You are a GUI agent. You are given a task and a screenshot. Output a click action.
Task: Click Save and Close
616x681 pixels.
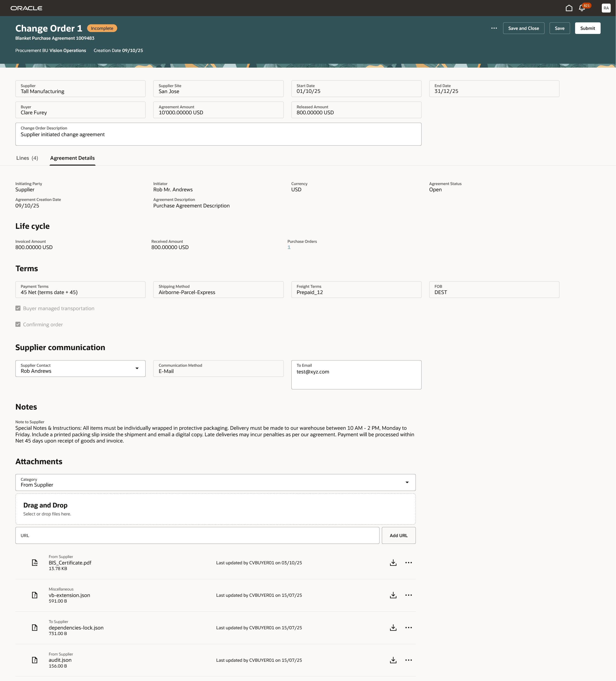523,28
